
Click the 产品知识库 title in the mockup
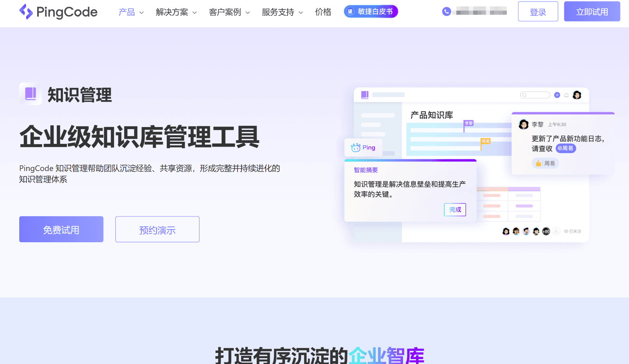(x=432, y=115)
